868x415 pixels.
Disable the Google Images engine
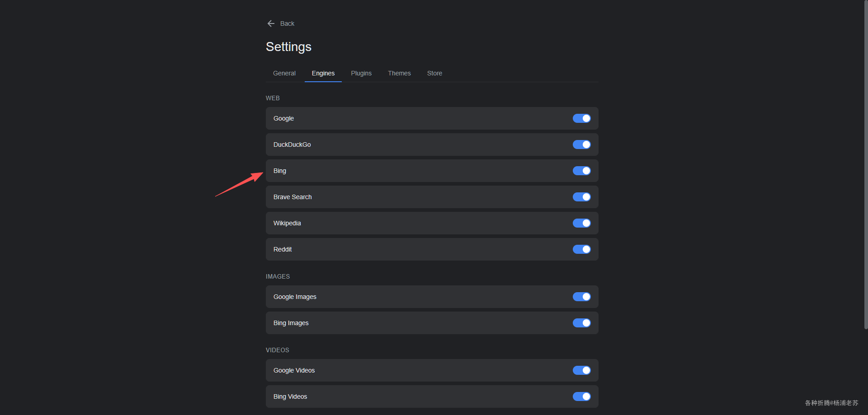pyautogui.click(x=581, y=297)
